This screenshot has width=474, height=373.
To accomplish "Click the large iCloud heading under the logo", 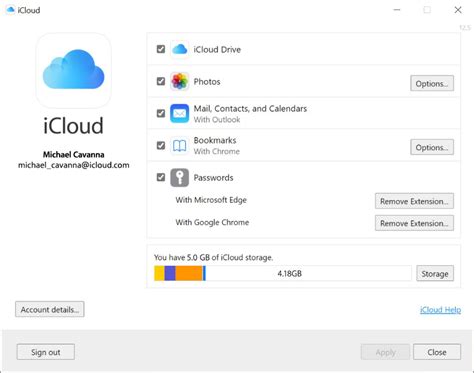I will [x=73, y=126].
